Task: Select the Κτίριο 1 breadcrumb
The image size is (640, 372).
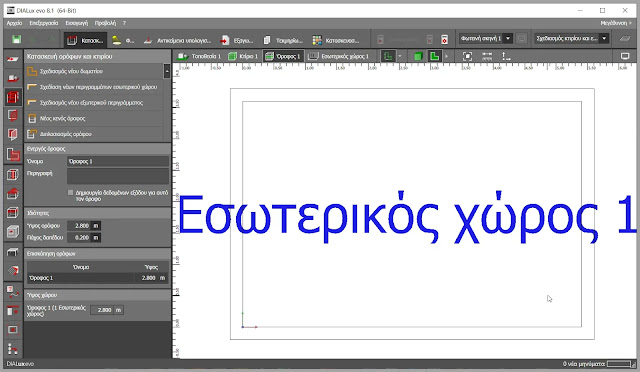Action: click(243, 56)
